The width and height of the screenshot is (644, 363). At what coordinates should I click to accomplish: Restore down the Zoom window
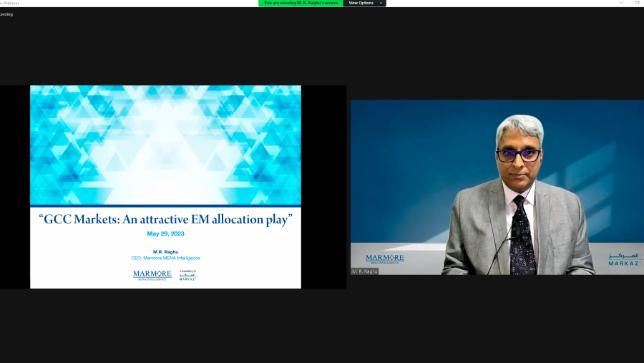click(637, 3)
